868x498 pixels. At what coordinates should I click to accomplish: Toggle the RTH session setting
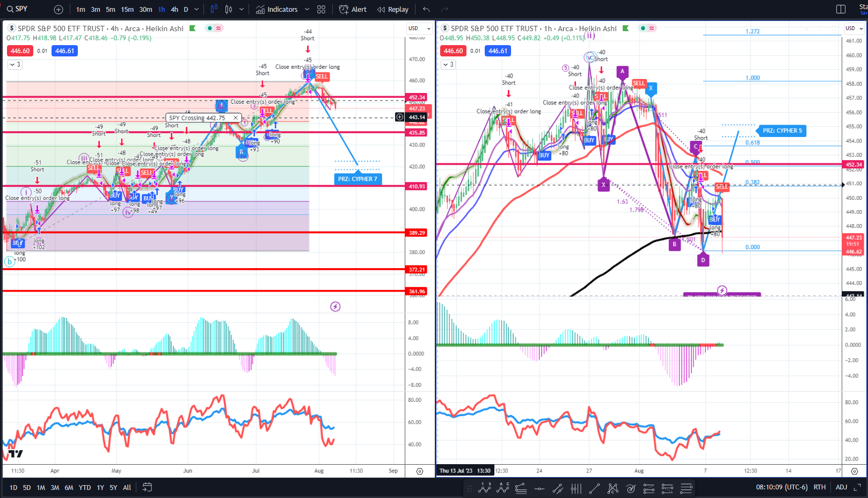tap(820, 487)
